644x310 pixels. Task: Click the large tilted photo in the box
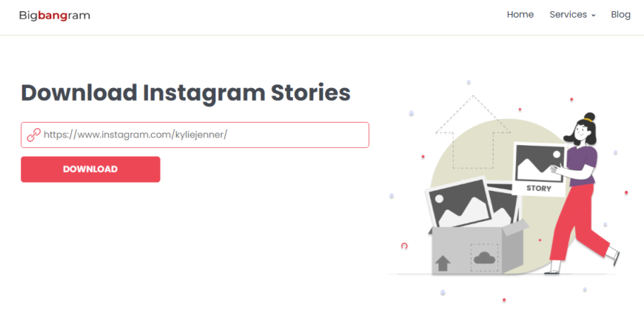[x=459, y=203]
